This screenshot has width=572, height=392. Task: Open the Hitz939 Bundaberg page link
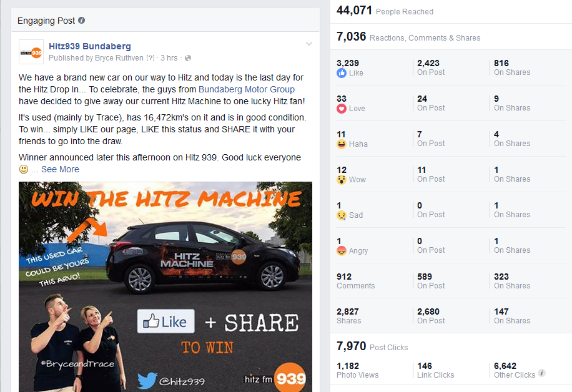(x=90, y=46)
